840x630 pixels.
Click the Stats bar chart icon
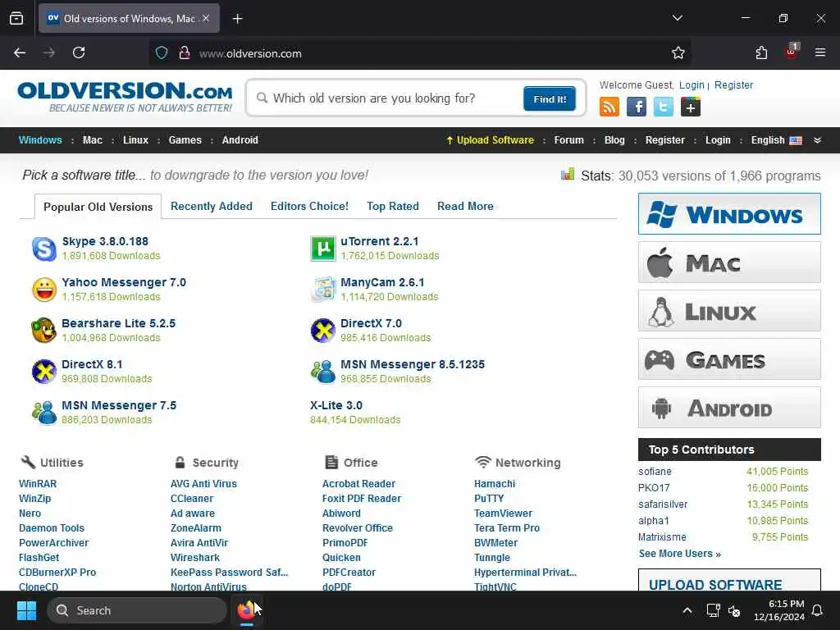568,174
